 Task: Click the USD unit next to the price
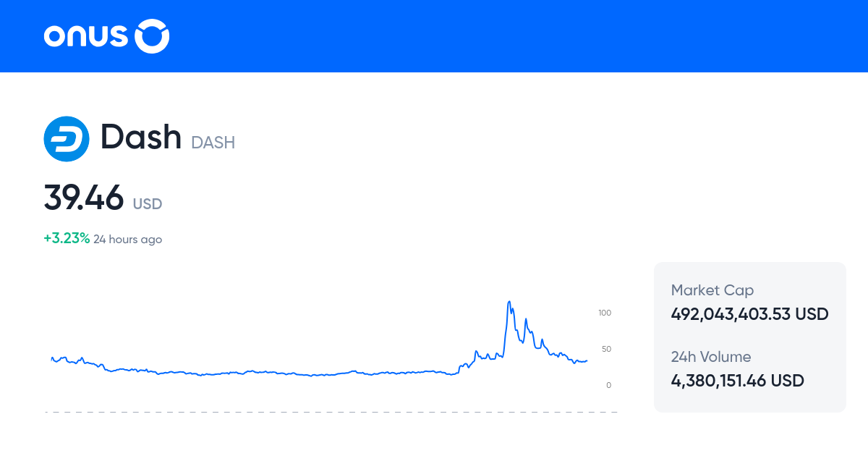tap(148, 204)
